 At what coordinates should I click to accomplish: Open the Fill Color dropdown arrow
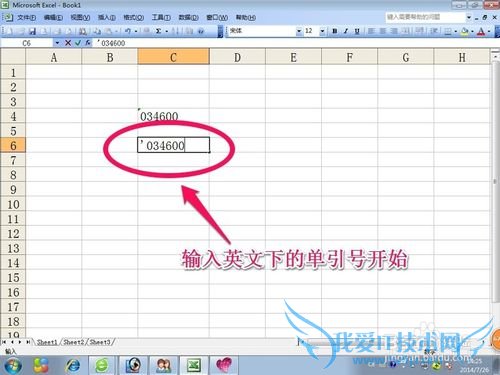pos(472,31)
